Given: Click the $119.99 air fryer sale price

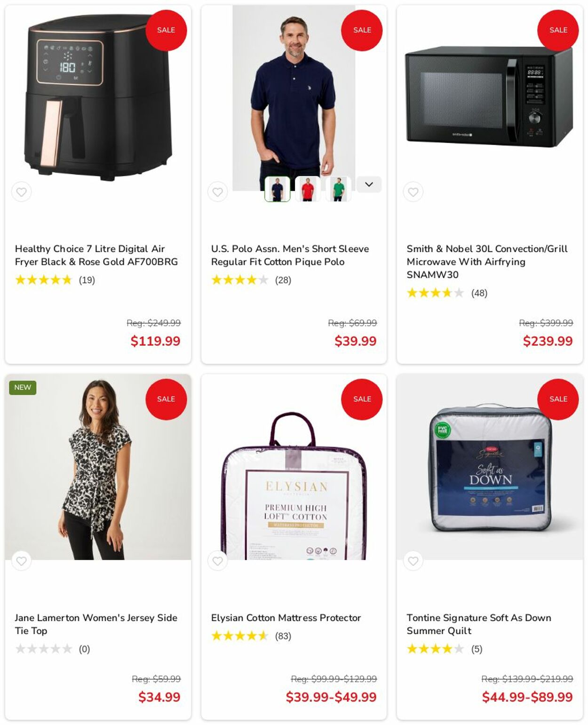Looking at the screenshot, I should (x=155, y=341).
